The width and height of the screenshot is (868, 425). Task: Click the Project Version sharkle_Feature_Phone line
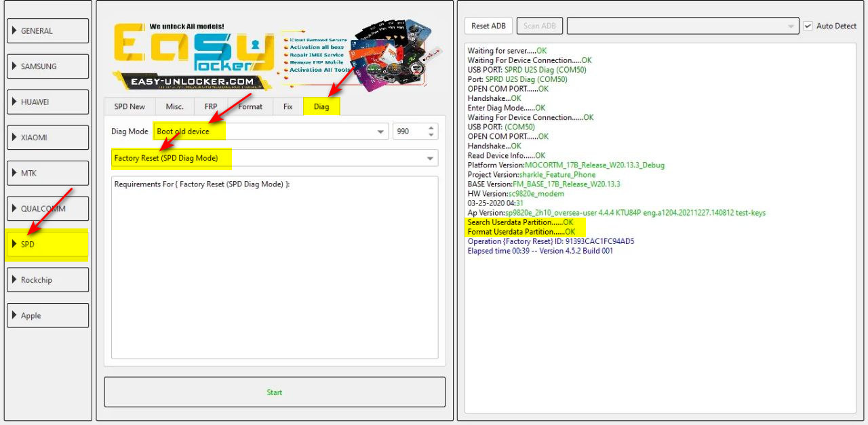pyautogui.click(x=532, y=174)
